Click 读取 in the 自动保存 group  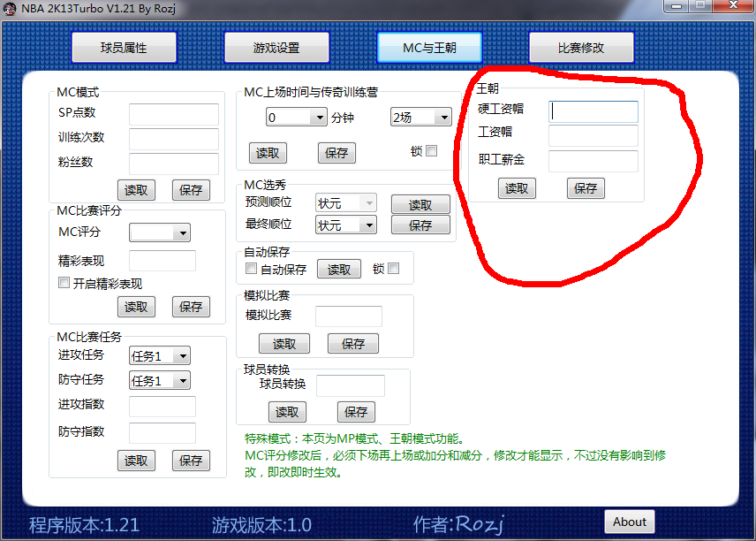[339, 270]
